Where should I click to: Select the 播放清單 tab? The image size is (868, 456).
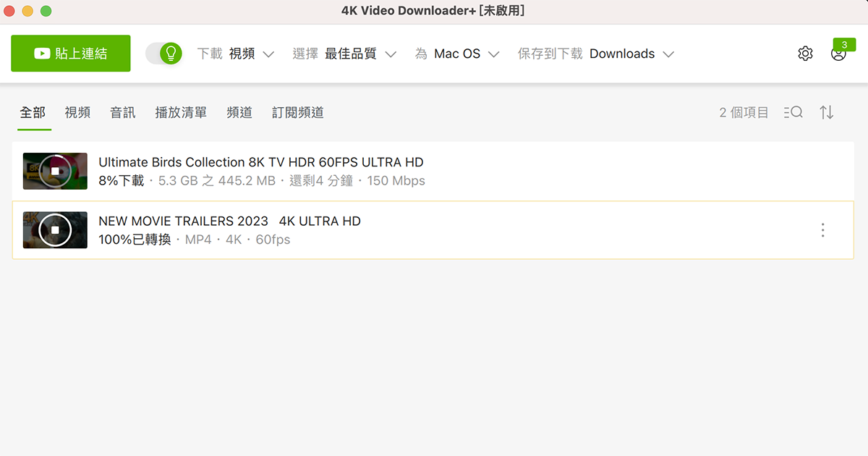click(181, 112)
